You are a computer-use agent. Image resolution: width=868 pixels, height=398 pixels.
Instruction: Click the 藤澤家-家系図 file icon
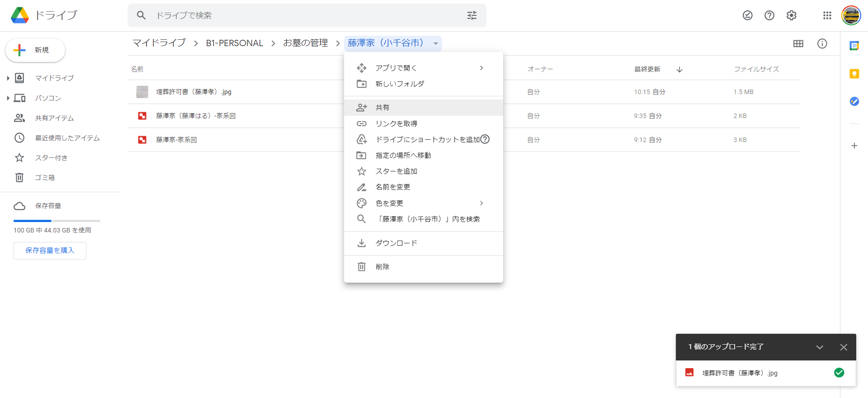[x=142, y=140]
